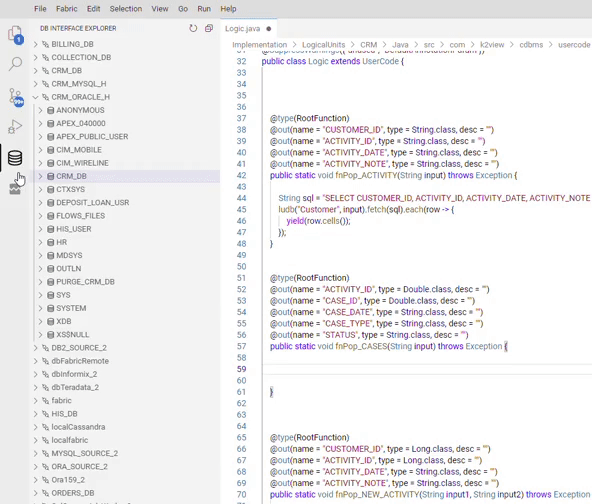592x504 pixels.
Task: Refresh the DB Interface Explorer
Action: point(193,28)
